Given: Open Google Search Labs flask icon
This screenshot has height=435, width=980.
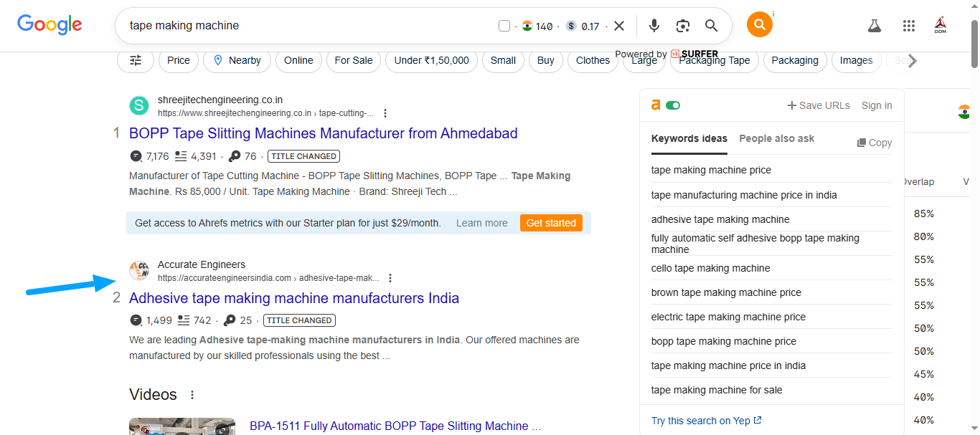Looking at the screenshot, I should [x=874, y=26].
